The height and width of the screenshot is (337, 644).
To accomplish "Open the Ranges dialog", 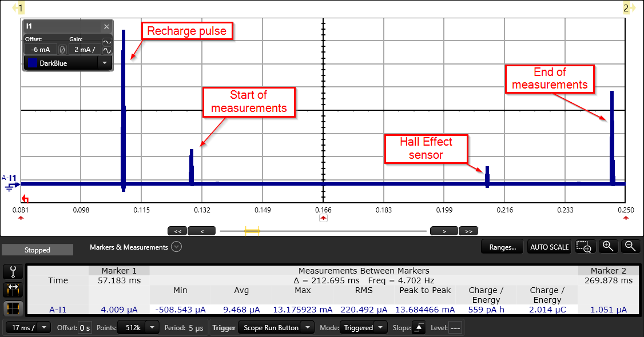I will click(502, 246).
